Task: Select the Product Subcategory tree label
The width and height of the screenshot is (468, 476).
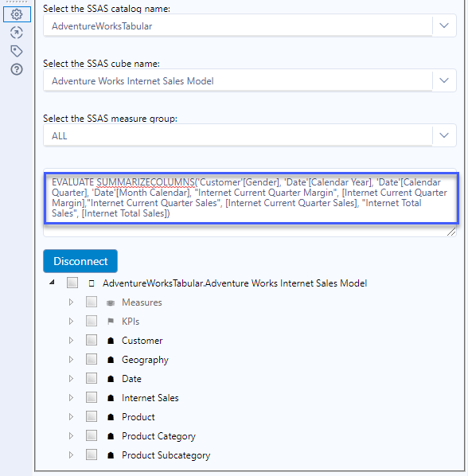Action: click(166, 455)
